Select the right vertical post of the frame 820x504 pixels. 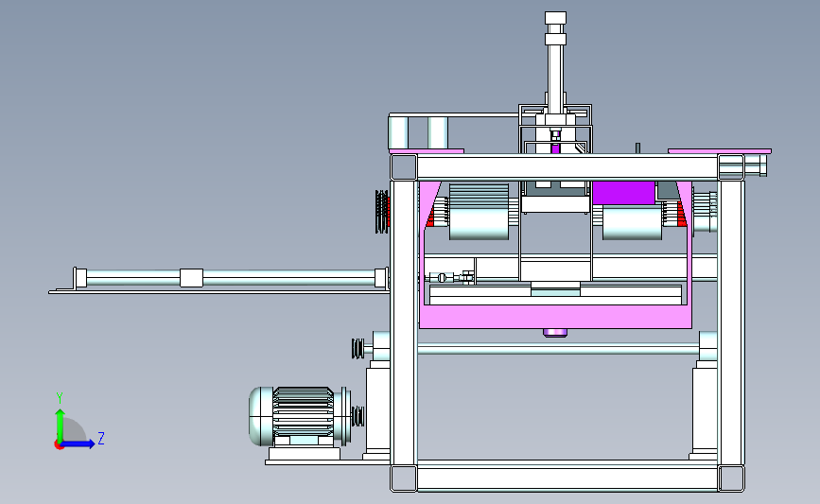point(731,323)
